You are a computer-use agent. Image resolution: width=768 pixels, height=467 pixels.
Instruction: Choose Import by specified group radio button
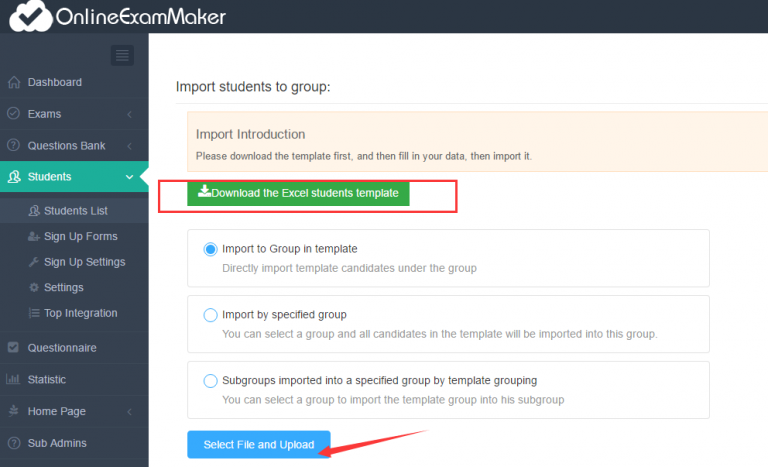click(x=211, y=315)
